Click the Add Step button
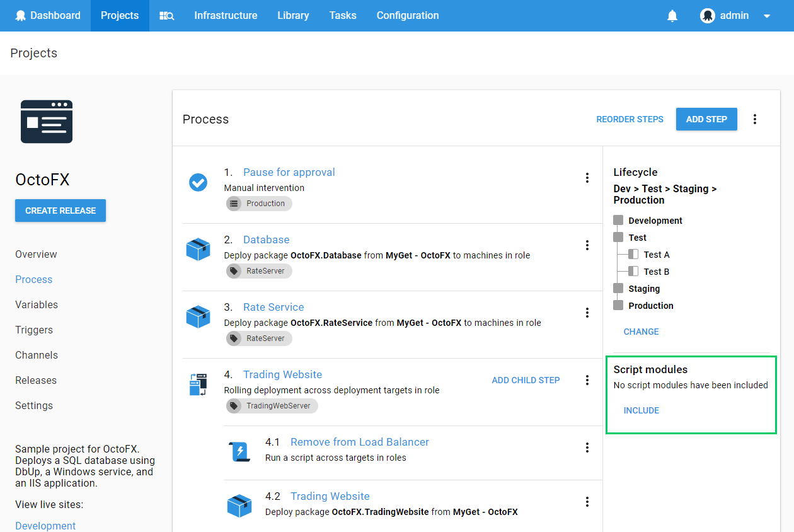 [706, 119]
